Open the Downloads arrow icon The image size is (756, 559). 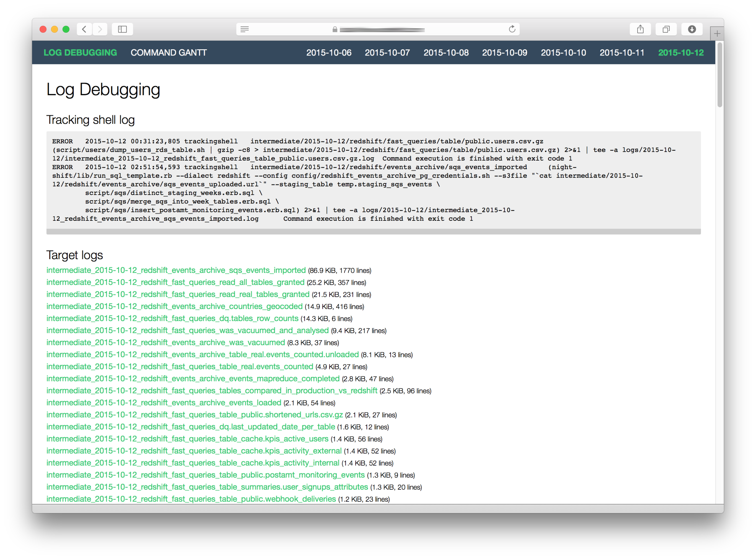pyautogui.click(x=692, y=30)
